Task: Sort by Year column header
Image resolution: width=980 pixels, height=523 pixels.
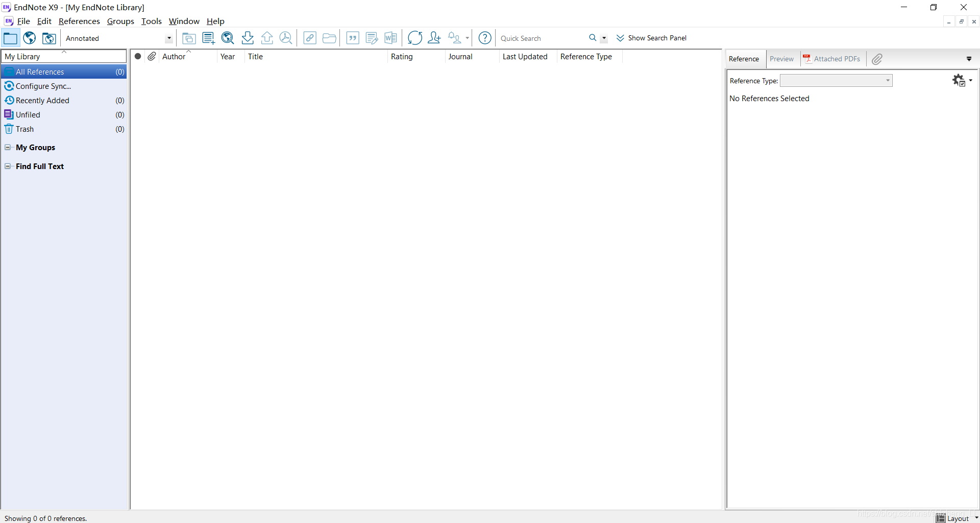Action: (231, 57)
